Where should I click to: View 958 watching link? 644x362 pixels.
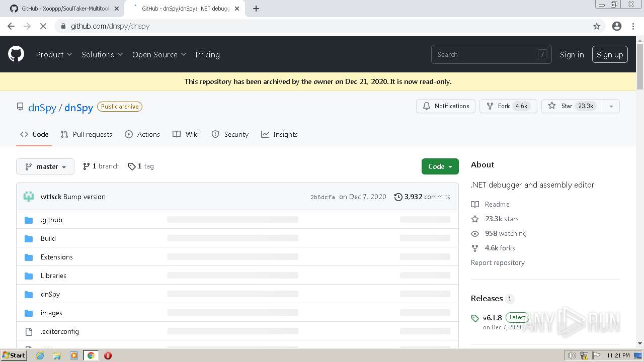click(x=499, y=233)
